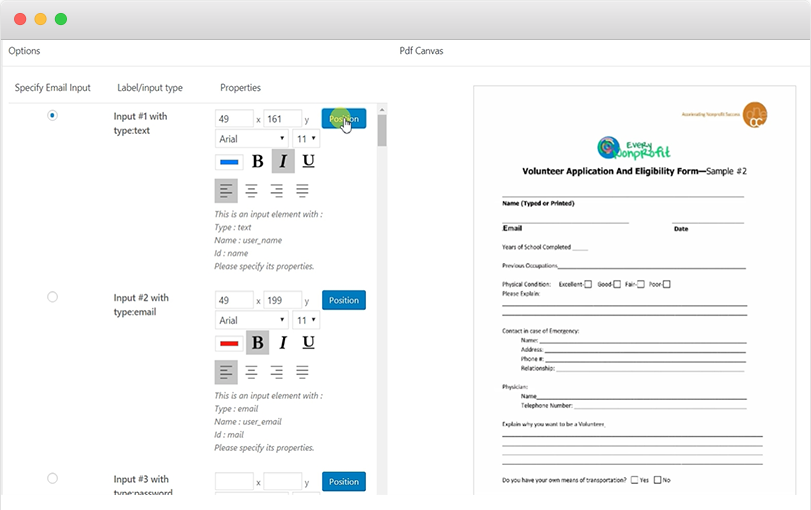Viewport: 811px width, 510px height.
Task: Click y field with 199 for Input #2
Action: [x=282, y=301]
